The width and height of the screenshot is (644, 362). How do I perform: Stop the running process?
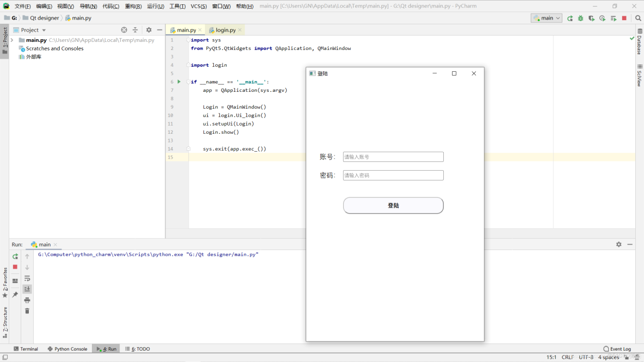coord(623,17)
